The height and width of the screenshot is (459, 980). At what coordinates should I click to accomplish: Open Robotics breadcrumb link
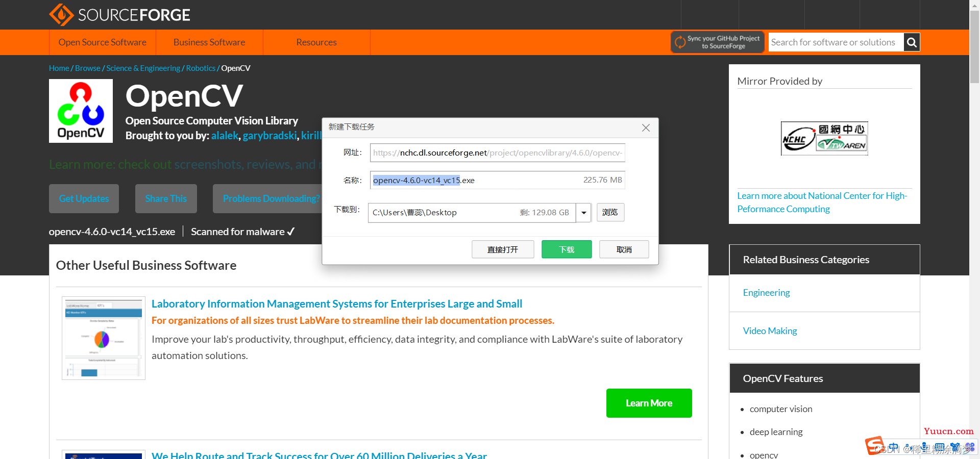pos(201,68)
